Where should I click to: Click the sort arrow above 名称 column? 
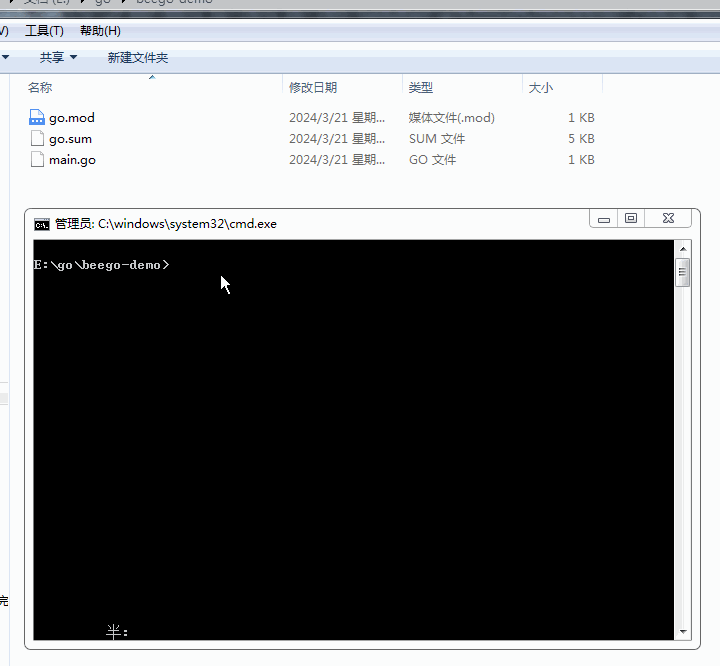tap(152, 77)
